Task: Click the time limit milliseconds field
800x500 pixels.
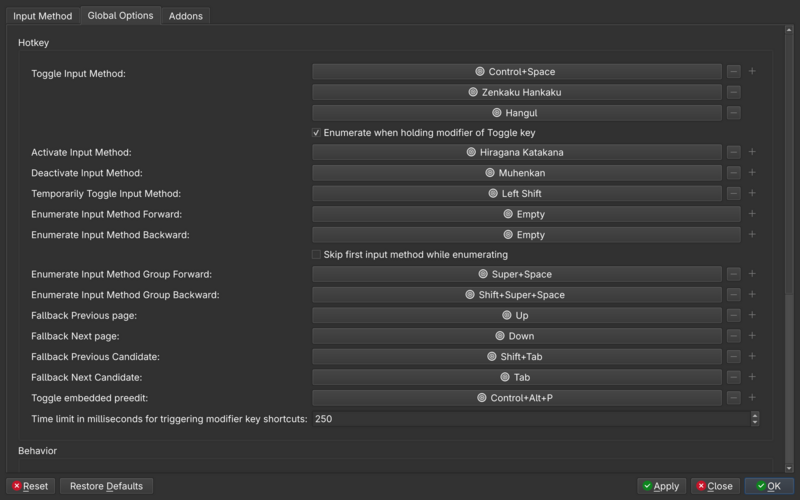Action: coord(531,419)
